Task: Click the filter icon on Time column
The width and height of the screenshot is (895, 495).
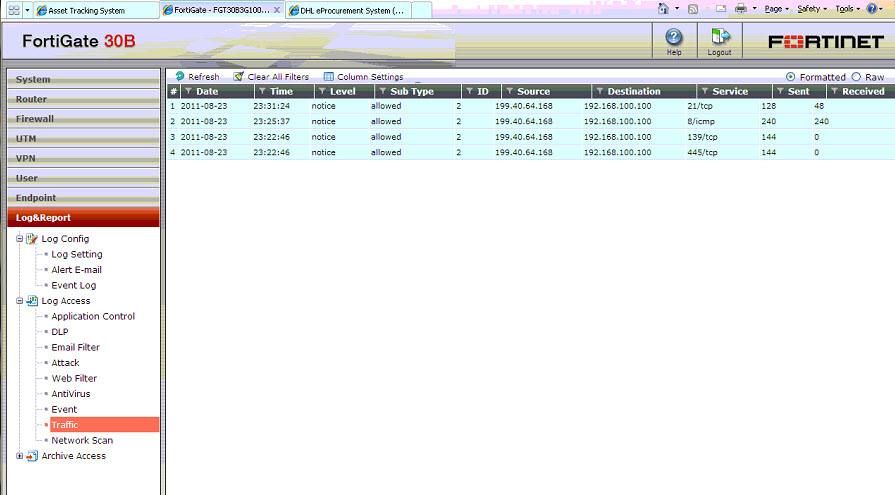Action: click(x=262, y=91)
